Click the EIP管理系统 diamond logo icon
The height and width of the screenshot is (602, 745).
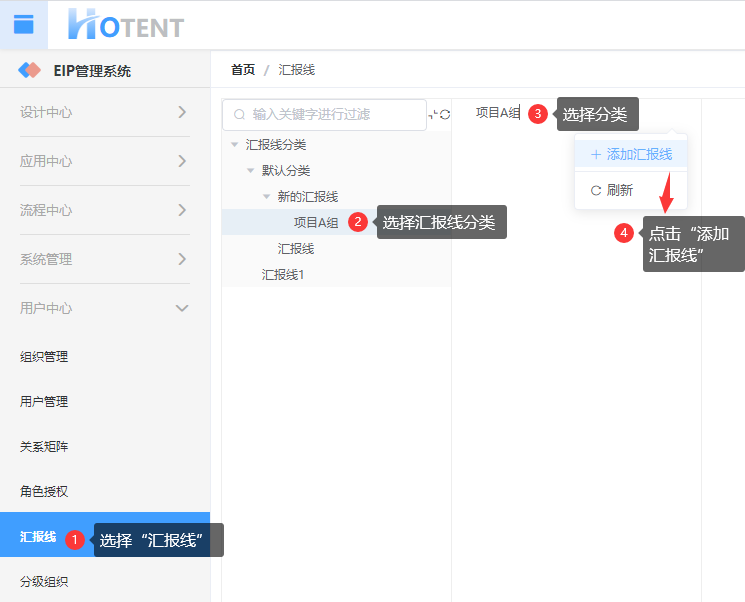tap(30, 71)
